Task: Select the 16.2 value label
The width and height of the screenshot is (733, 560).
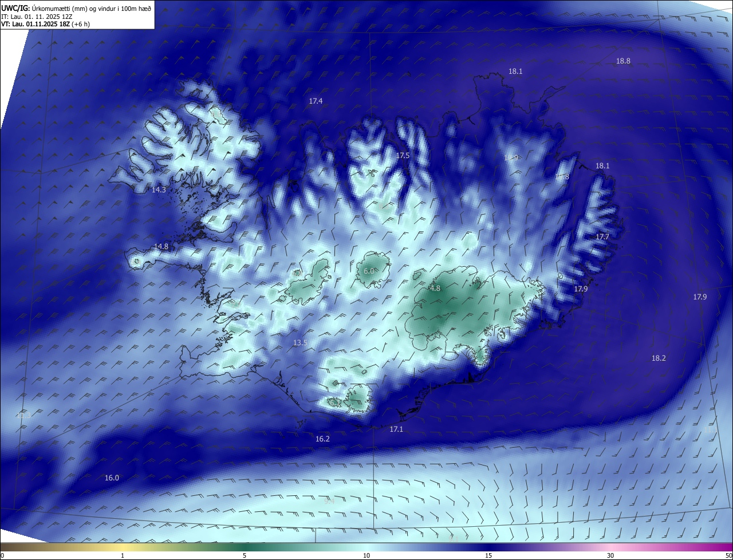Action: tap(322, 439)
